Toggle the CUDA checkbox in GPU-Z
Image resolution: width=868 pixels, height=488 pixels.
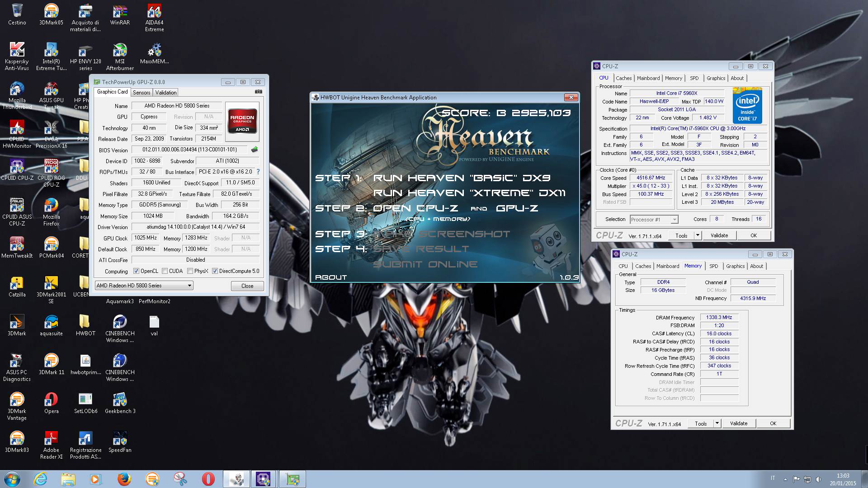165,271
